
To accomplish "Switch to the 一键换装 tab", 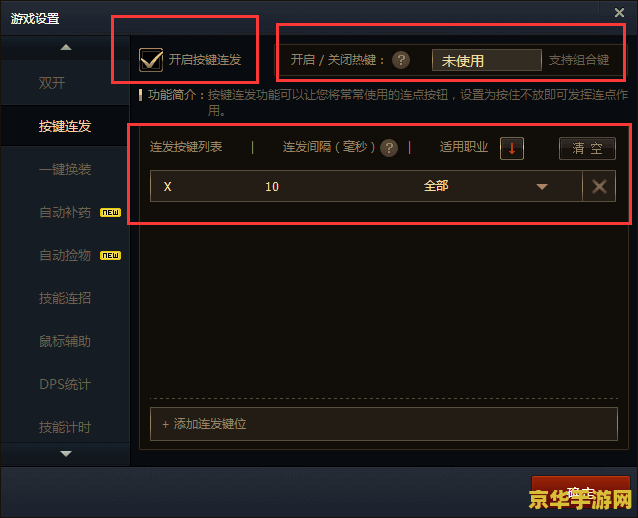I will 65,169.
